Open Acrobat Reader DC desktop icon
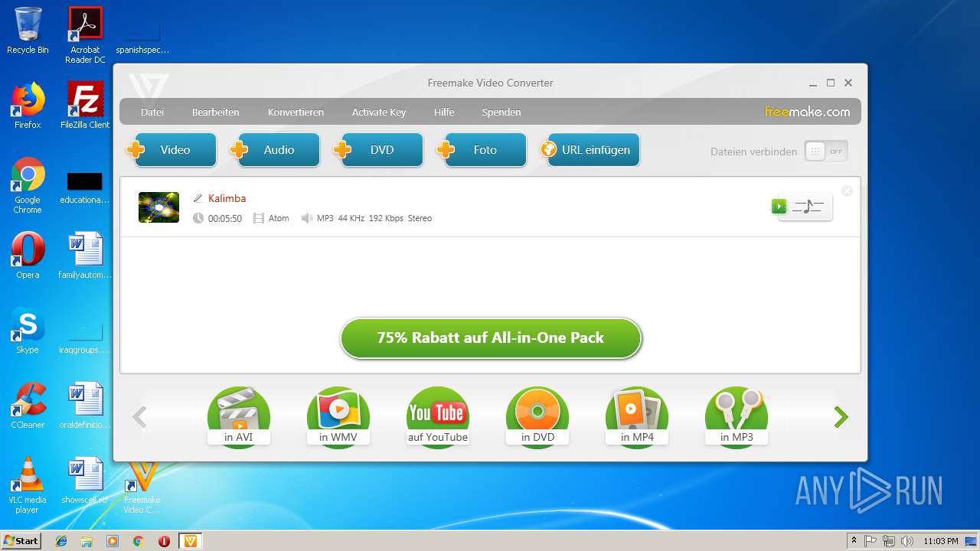Viewport: 980px width, 551px height. pyautogui.click(x=85, y=34)
